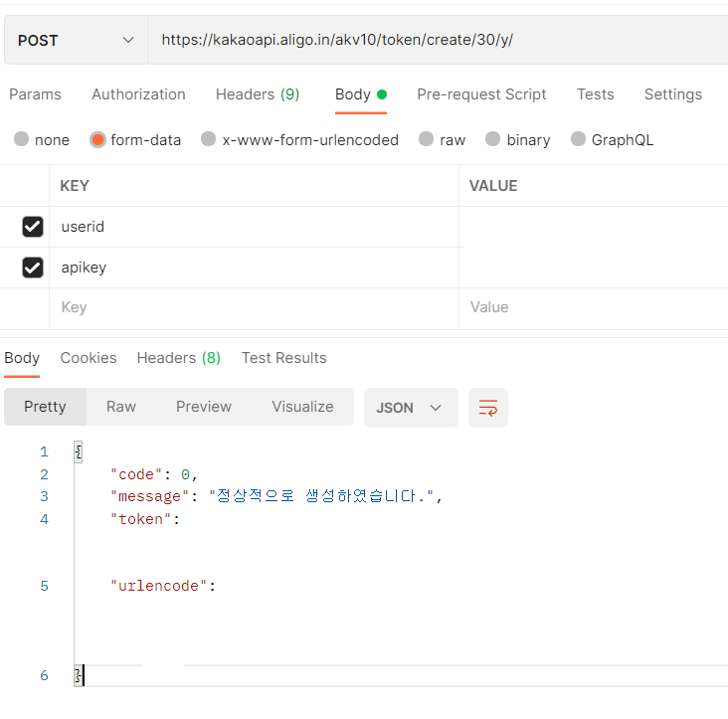The height and width of the screenshot is (719, 728).
Task: Select x-www-form-urlencoded body type
Action: click(x=300, y=139)
